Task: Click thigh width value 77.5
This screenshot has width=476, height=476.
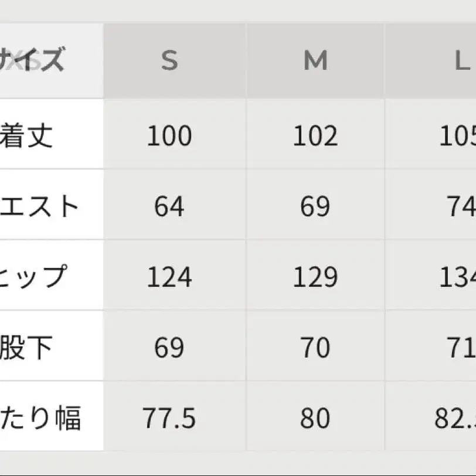Action: click(169, 419)
